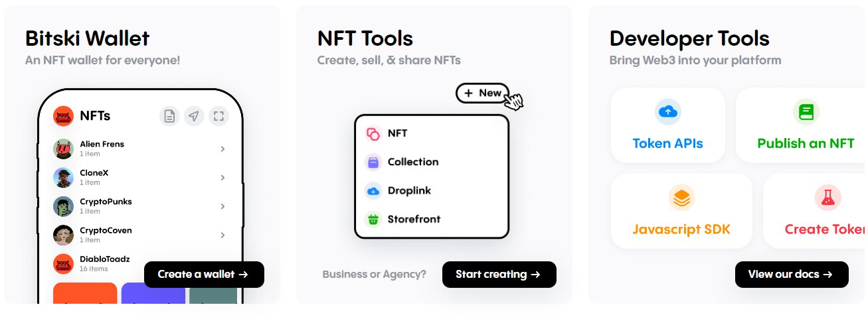Expand the CryptoPunks collection chevron
Viewport: 868px width, 321px height.
tap(222, 206)
